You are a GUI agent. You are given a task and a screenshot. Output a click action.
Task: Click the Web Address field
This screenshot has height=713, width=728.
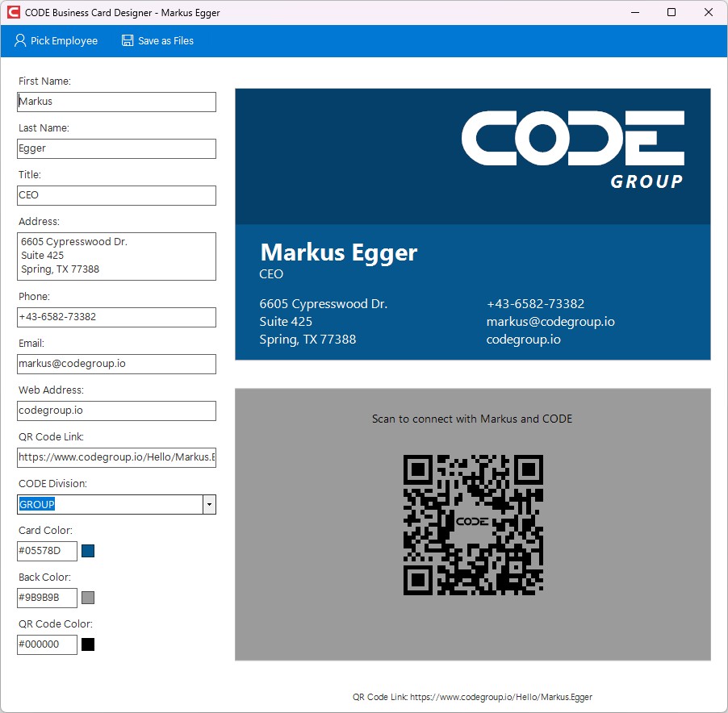click(116, 411)
